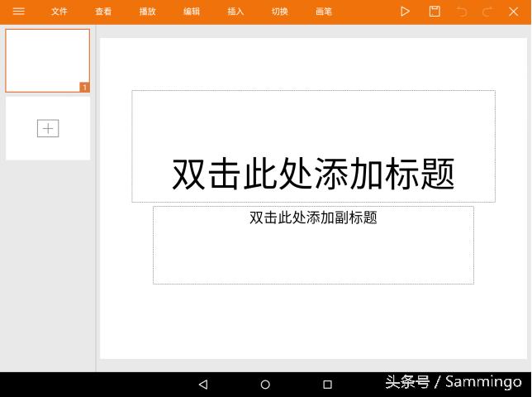
Task: Add a new slide with the plus button
Action: (48, 128)
